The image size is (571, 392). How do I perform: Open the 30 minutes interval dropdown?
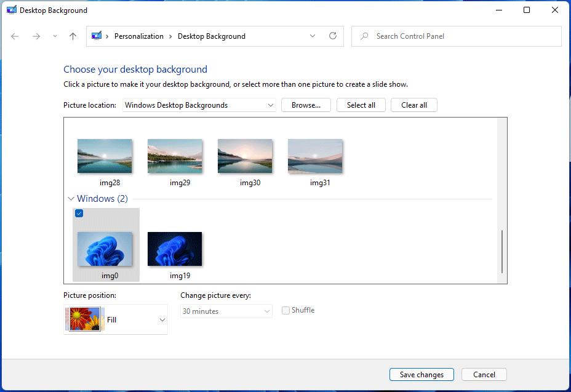(226, 311)
